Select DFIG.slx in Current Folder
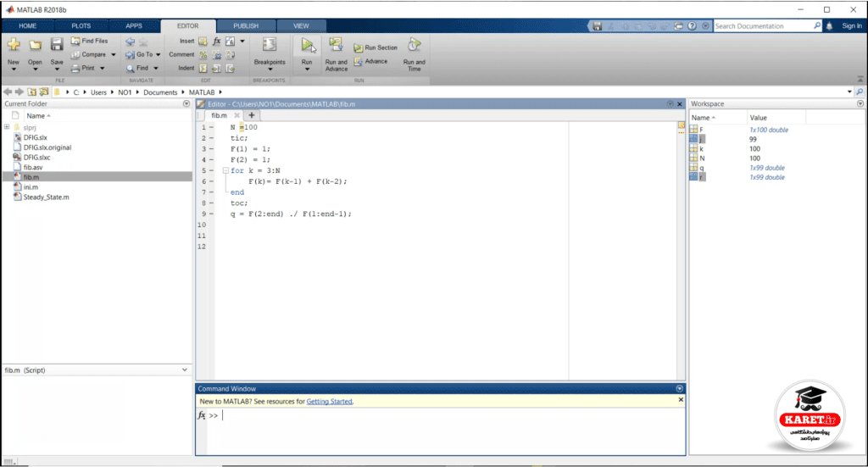868x467 pixels. 35,137
